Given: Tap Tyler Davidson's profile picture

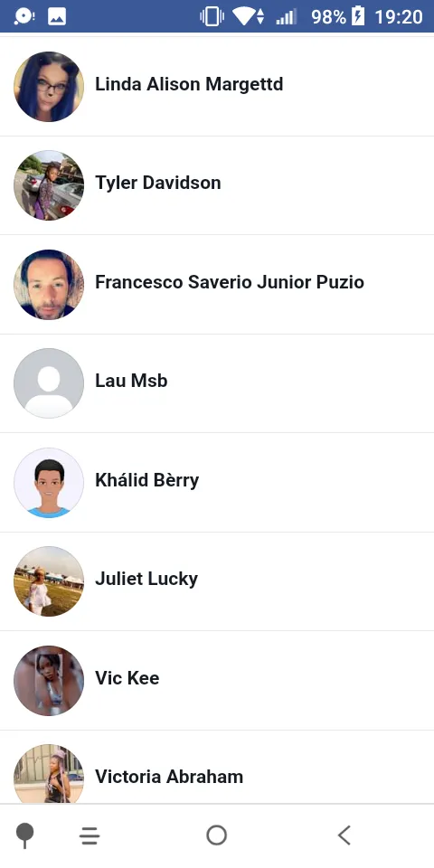Looking at the screenshot, I should pos(49,184).
